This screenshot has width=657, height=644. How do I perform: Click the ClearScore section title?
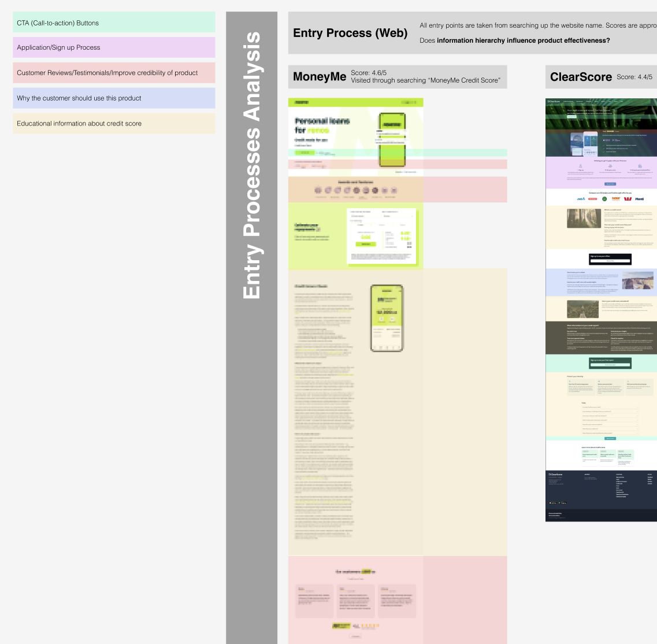[581, 77]
